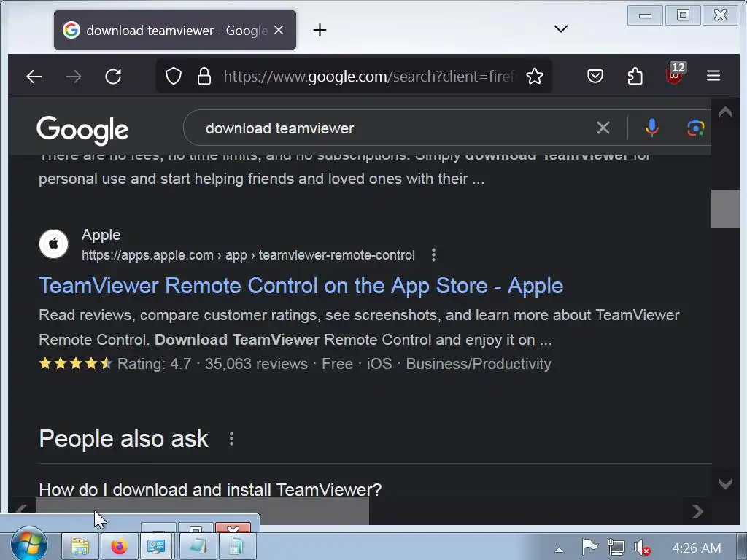Open People also ask options menu

click(x=231, y=438)
